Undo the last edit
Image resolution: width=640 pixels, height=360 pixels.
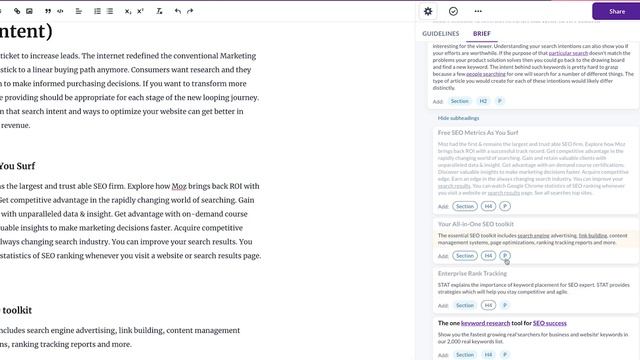pyautogui.click(x=178, y=11)
